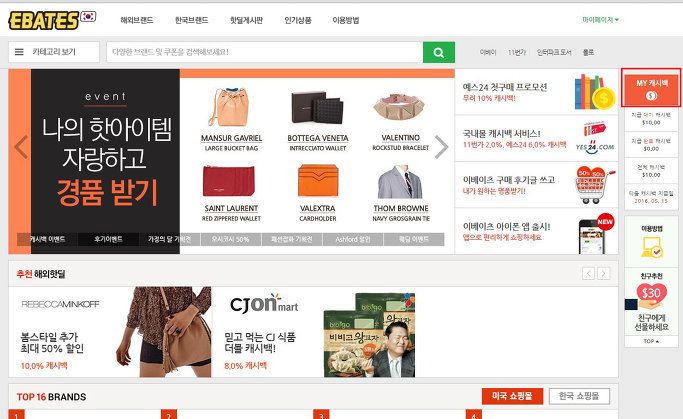The image size is (683, 419).
Task: Click previous arrow in 추천 해외핫딜 section
Action: (x=588, y=273)
